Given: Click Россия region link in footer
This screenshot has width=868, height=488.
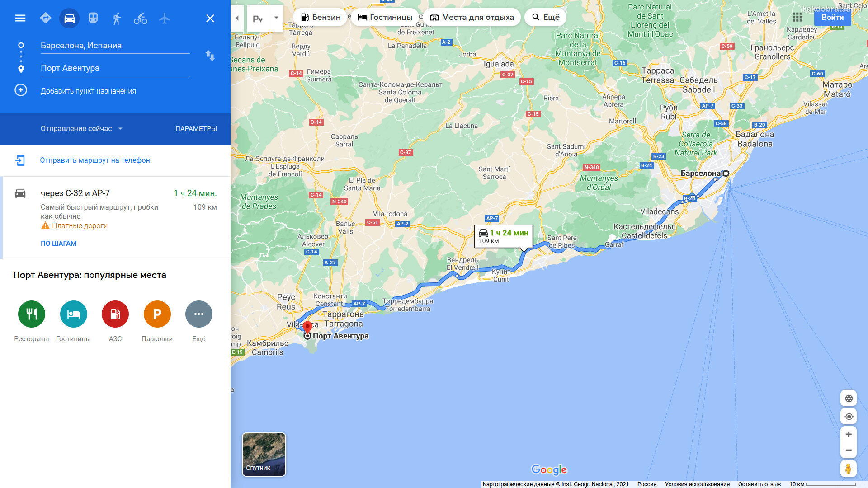Looking at the screenshot, I should click(647, 484).
